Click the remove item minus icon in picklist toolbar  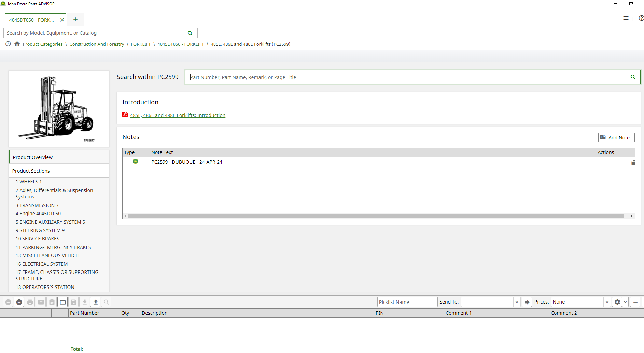[x=8, y=302]
